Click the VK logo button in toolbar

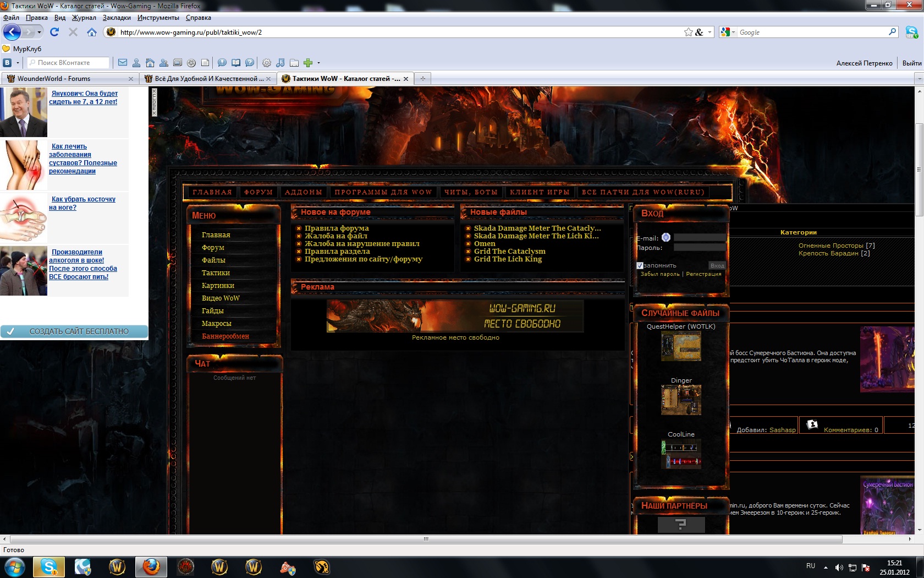click(x=7, y=63)
